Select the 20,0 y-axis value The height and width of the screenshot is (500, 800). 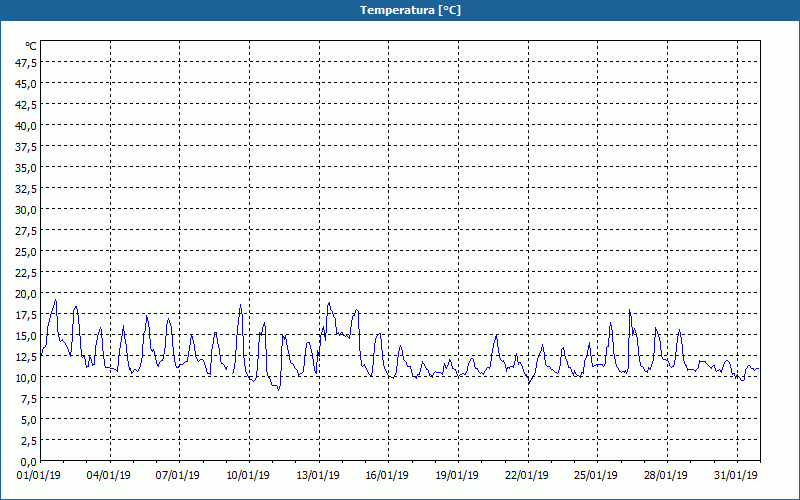tap(27, 293)
